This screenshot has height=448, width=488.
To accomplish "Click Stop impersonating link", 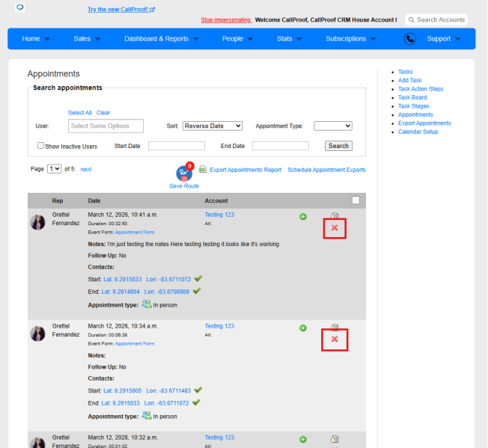I will point(225,20).
